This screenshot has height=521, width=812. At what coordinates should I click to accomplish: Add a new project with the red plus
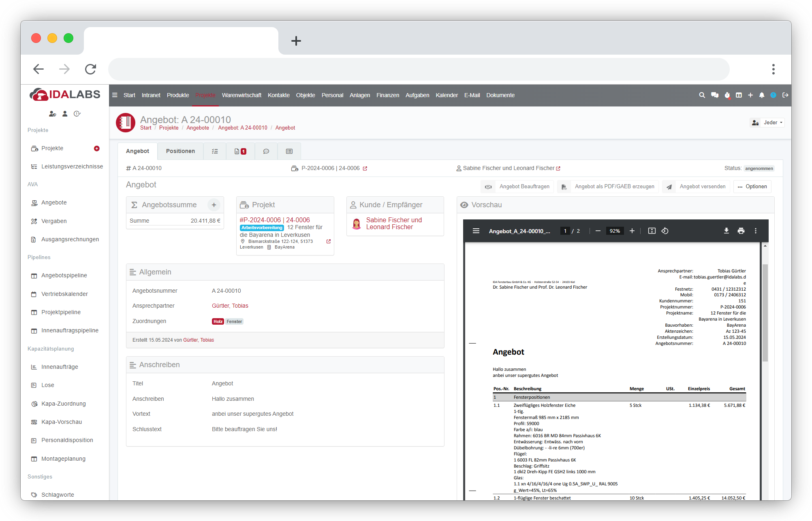tap(96, 149)
